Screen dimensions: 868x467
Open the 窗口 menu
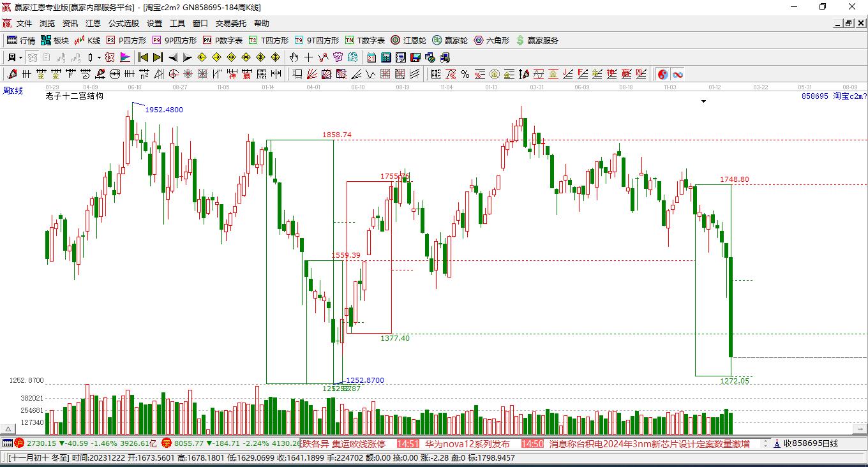tap(200, 24)
